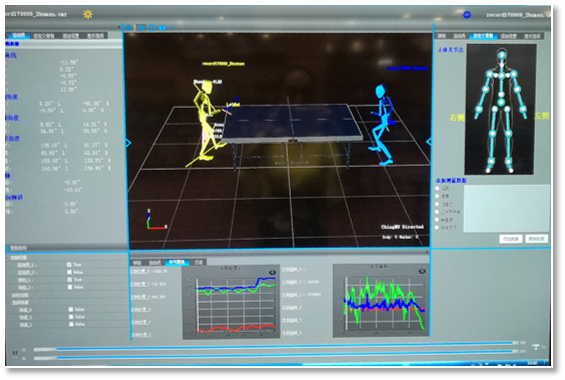Select the ankle joint on the 右侧 side

tap(491, 160)
